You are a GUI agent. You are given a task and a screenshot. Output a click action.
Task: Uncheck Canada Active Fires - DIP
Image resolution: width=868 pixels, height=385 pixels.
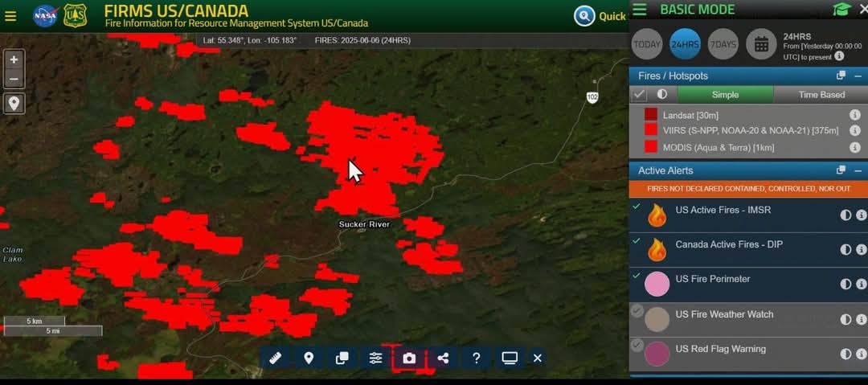point(637,241)
